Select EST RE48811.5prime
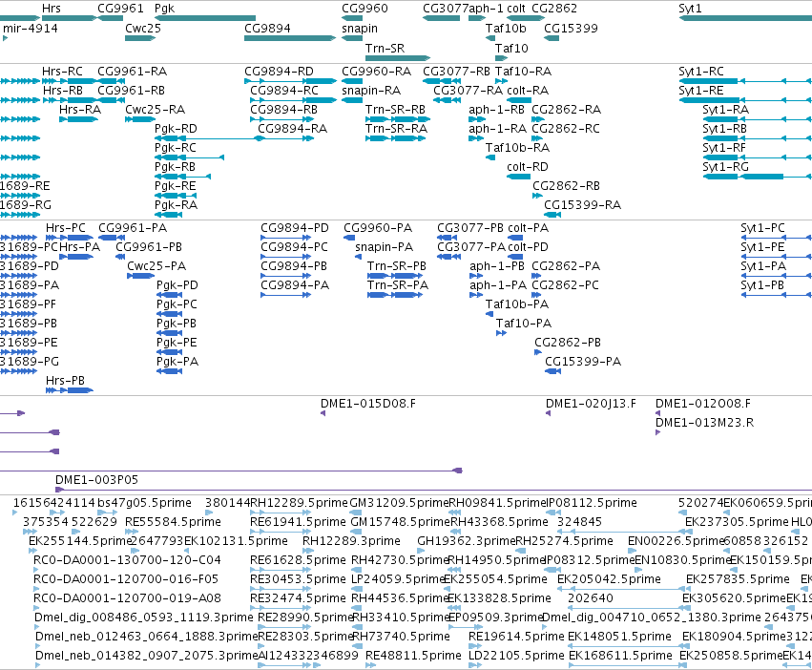The height and width of the screenshot is (670, 812). 371,665
